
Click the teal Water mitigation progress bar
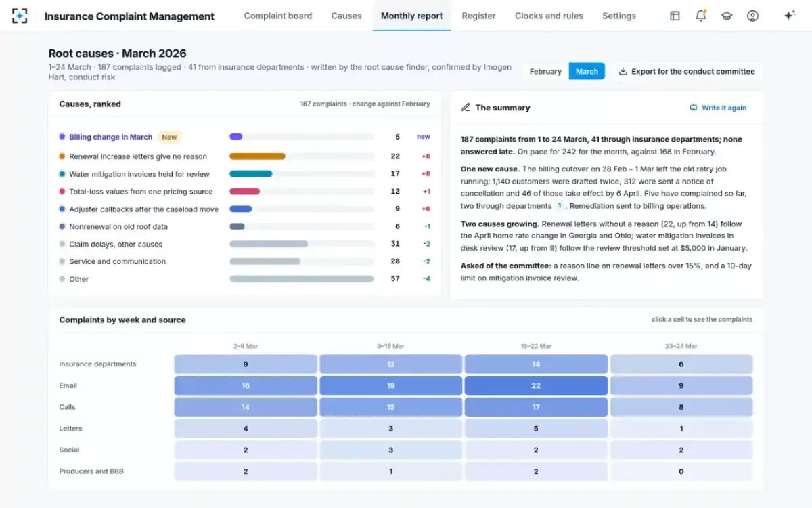pyautogui.click(x=251, y=174)
